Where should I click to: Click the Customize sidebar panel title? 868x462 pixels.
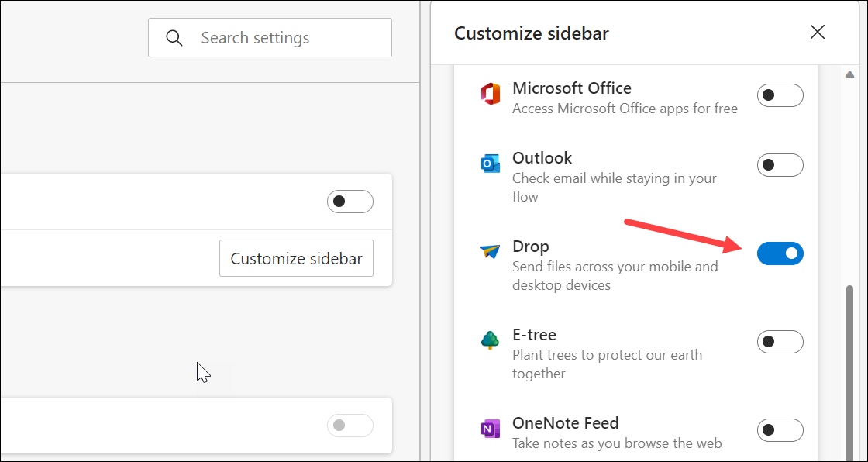[x=531, y=33]
